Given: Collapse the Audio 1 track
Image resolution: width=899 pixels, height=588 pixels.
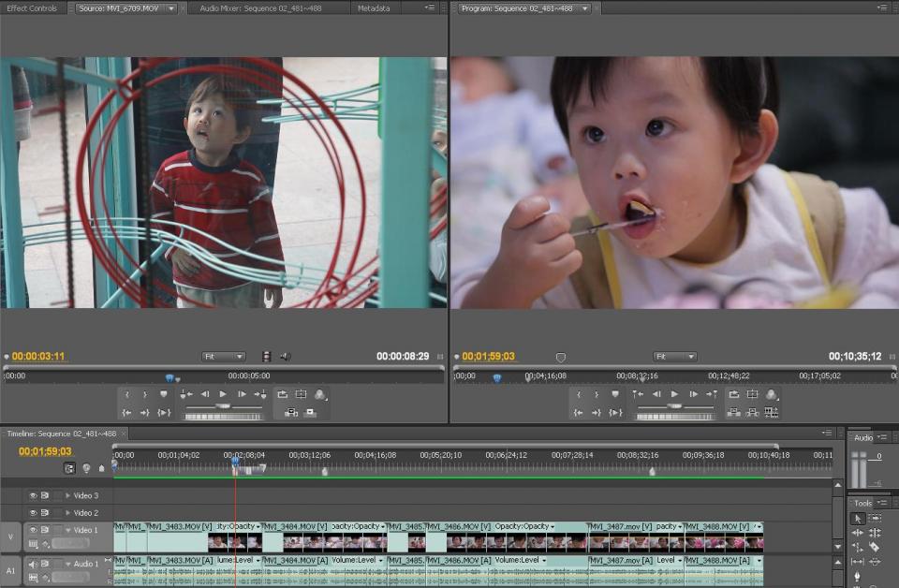Looking at the screenshot, I should coord(68,564).
